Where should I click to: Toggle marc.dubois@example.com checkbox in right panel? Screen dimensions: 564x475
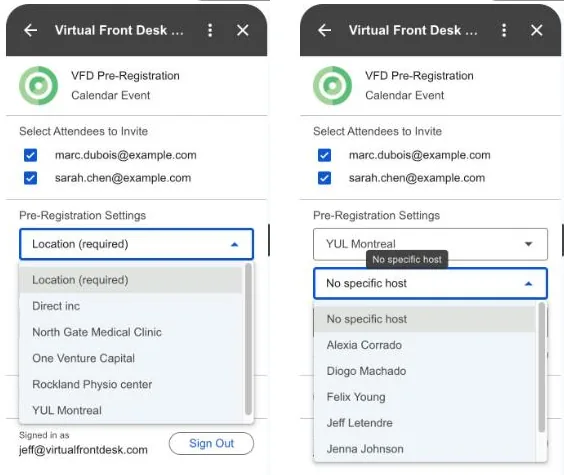coord(324,155)
